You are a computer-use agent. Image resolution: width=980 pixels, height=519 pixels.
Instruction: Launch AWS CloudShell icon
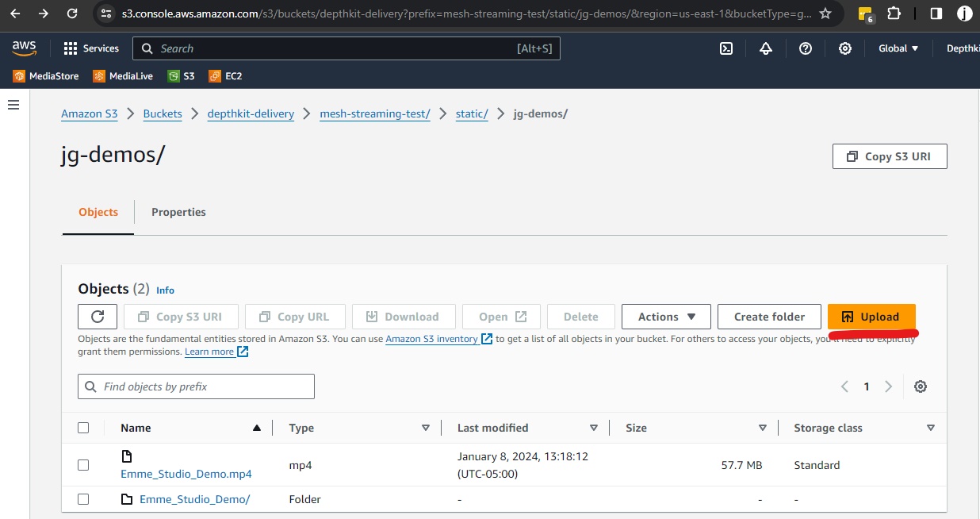(725, 48)
